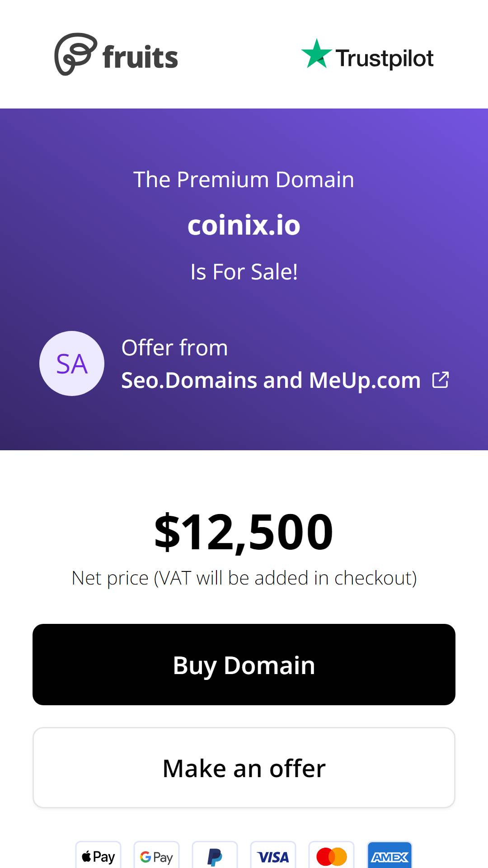This screenshot has width=488, height=868.
Task: Open the fruits logo homepage
Action: pos(116,55)
